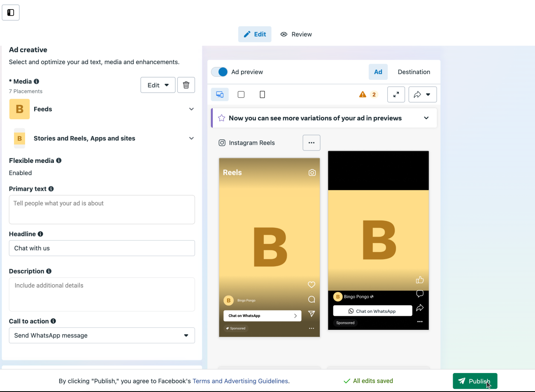Click the send icon in Reels preview

tap(312, 314)
